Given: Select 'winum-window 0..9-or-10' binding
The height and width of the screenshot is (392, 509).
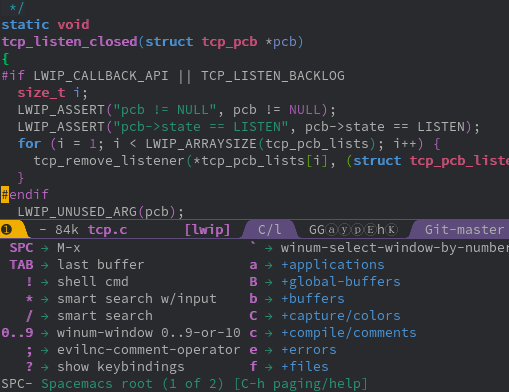Looking at the screenshot, I should pyautogui.click(x=149, y=333).
